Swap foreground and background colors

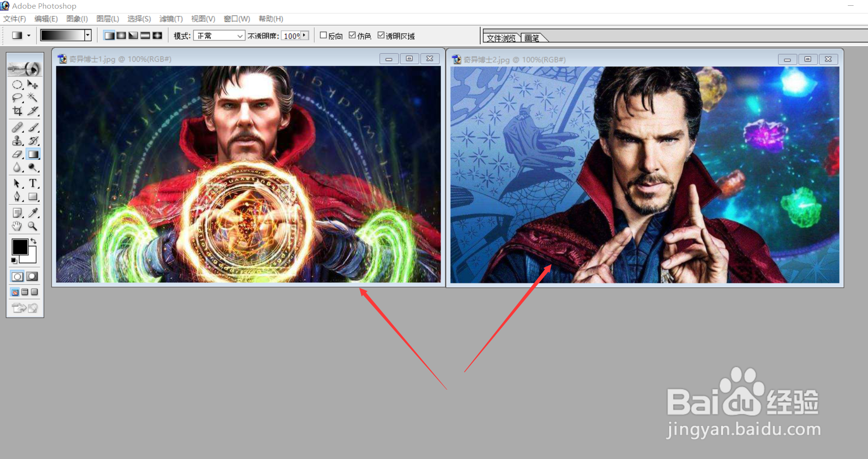coord(33,241)
